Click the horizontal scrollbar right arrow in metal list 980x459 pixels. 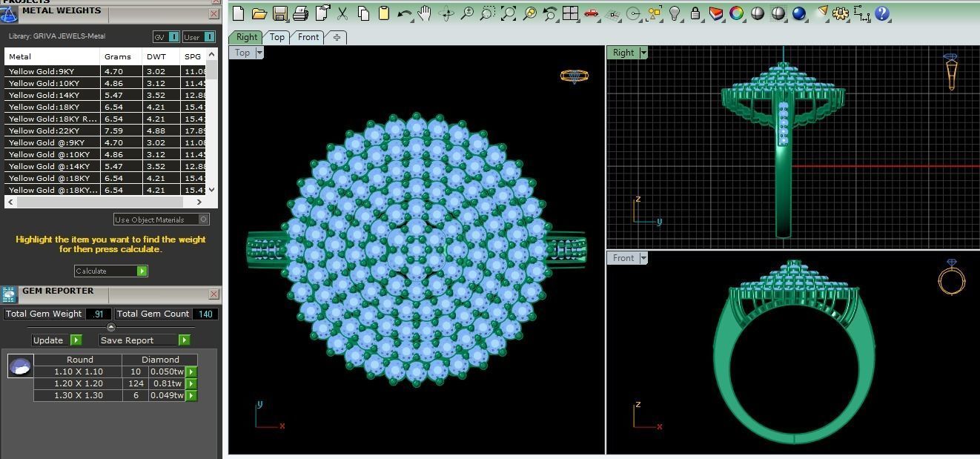pos(199,202)
